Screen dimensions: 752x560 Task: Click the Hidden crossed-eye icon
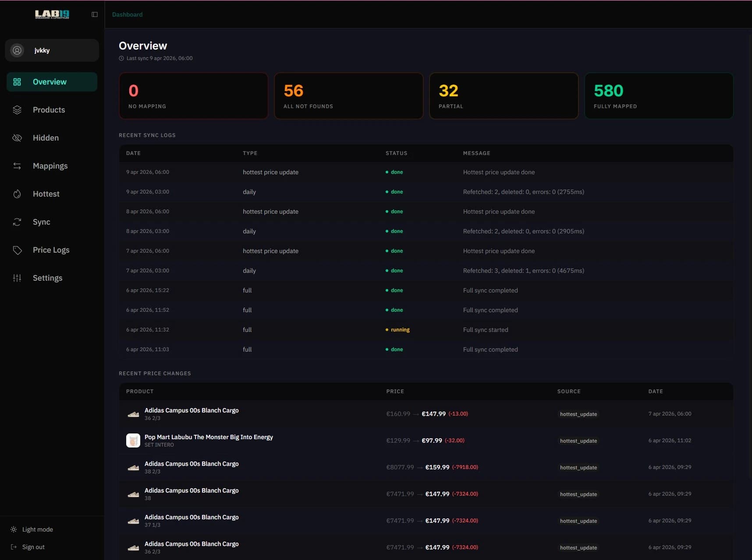17,138
